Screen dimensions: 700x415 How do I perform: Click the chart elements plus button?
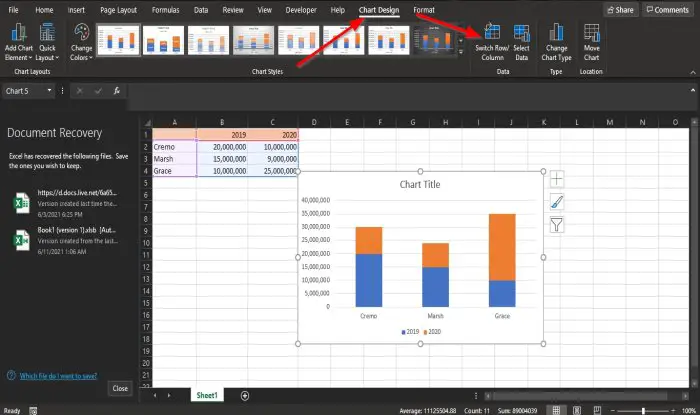(557, 179)
